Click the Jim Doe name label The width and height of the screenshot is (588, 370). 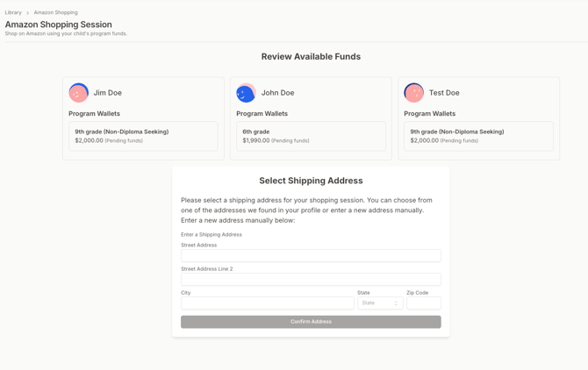tap(108, 93)
